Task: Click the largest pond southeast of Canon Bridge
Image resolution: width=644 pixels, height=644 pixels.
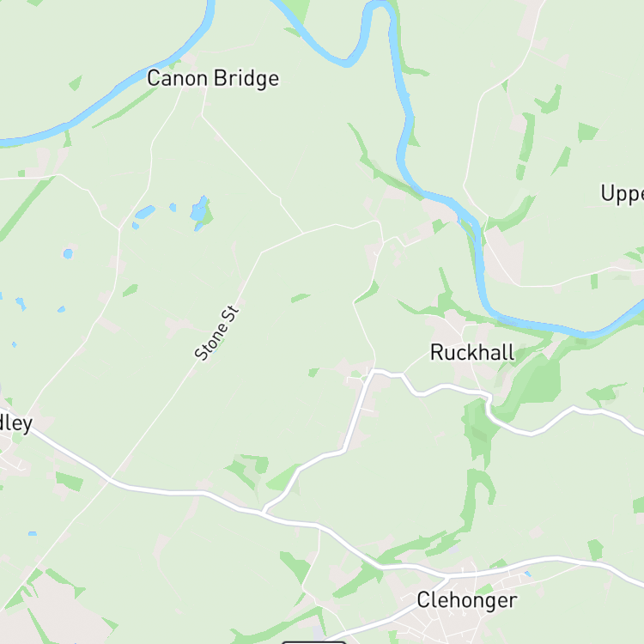Action: pyautogui.click(x=199, y=209)
